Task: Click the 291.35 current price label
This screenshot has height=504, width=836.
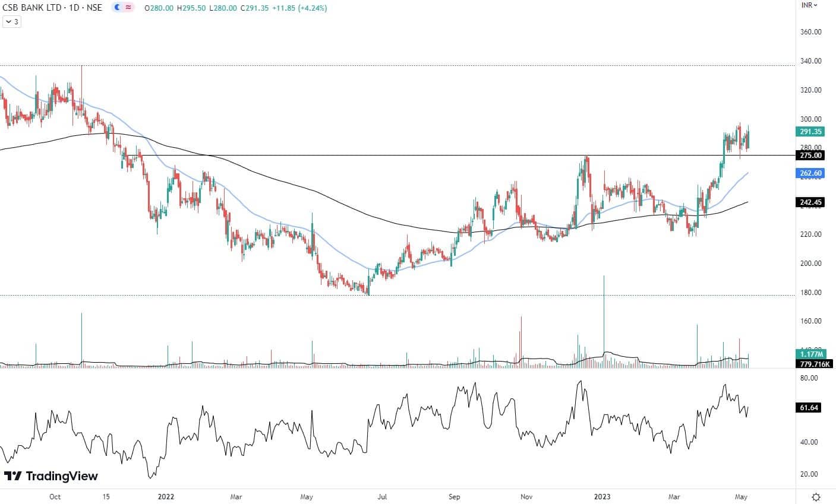Action: click(x=809, y=132)
